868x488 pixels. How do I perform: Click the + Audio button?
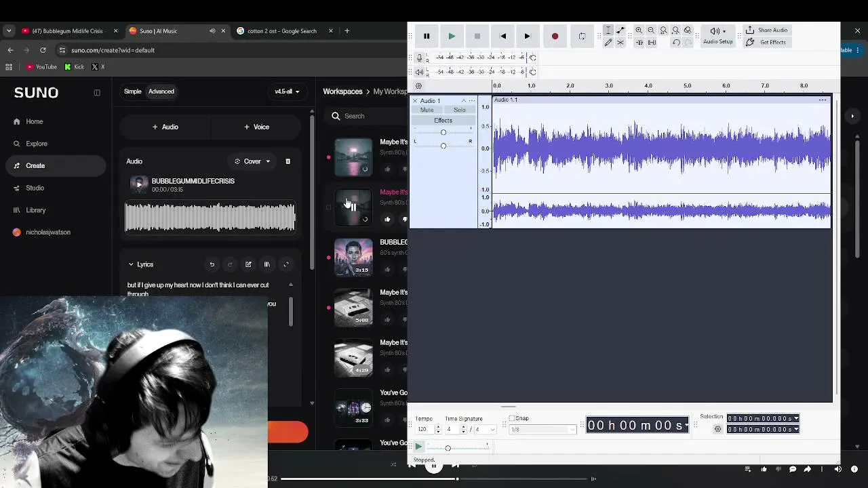165,127
